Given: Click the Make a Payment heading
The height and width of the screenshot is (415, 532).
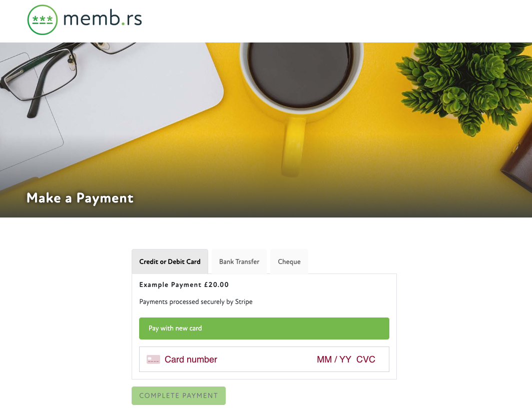Looking at the screenshot, I should [x=80, y=198].
